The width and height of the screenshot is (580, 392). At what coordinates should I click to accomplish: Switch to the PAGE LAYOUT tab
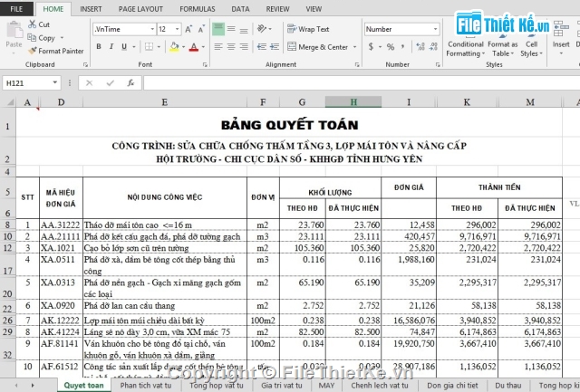click(140, 9)
